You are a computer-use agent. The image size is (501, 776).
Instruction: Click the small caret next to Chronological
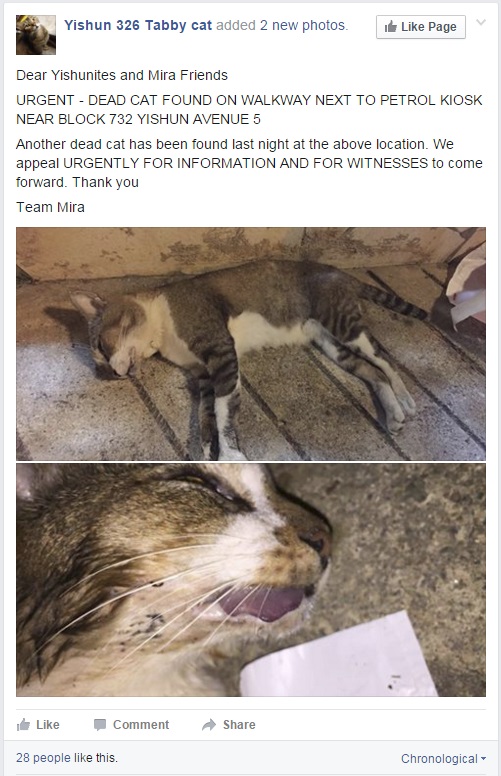(x=484, y=759)
